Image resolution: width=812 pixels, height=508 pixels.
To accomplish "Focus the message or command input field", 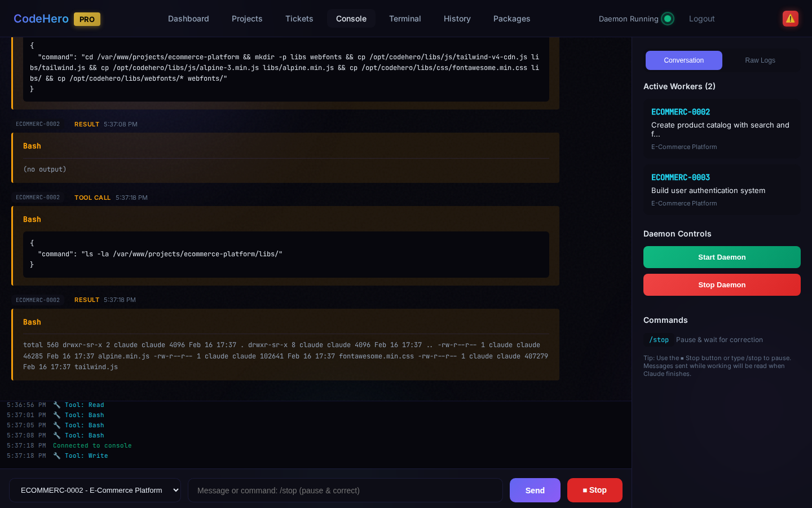I will point(345,490).
